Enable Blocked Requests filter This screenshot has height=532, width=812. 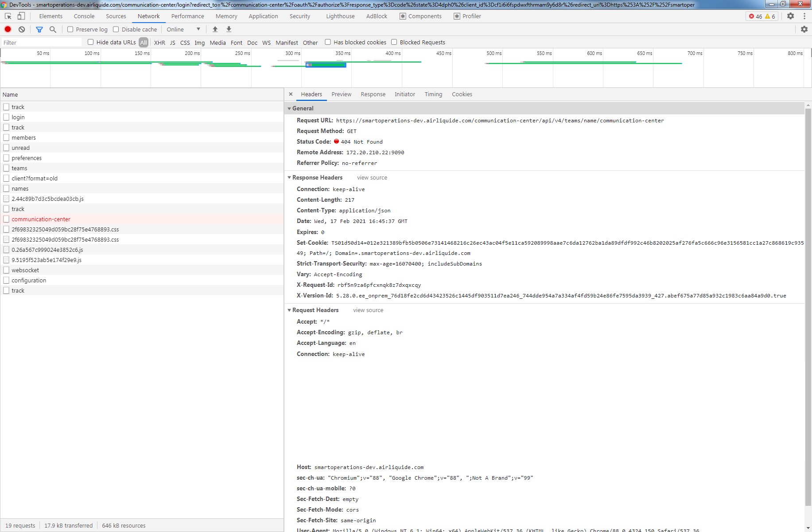pos(394,42)
